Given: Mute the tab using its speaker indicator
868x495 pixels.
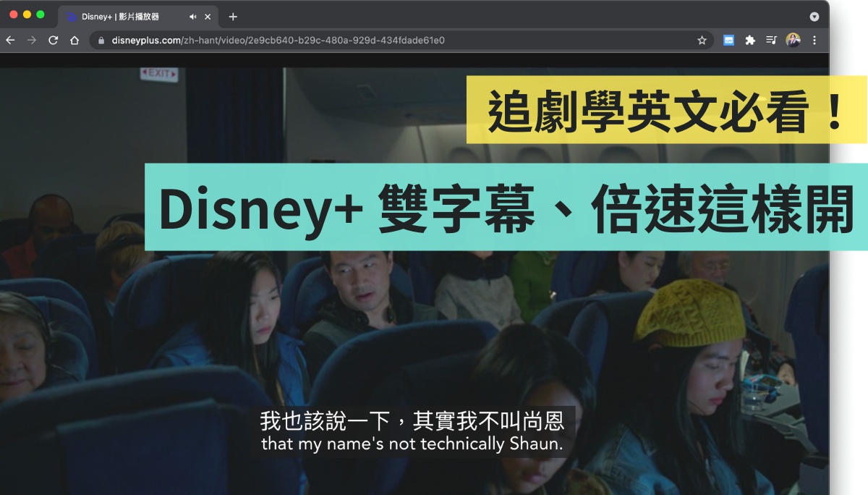Looking at the screenshot, I should [x=192, y=16].
